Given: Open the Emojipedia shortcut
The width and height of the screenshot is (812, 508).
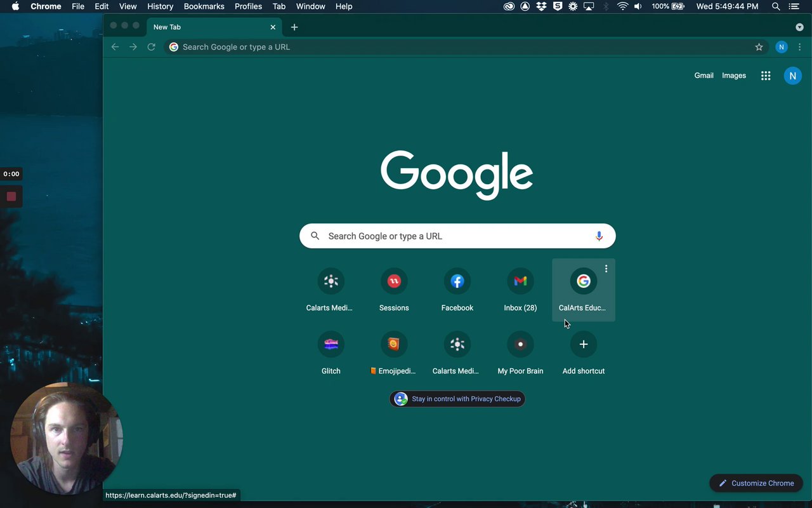Looking at the screenshot, I should (394, 353).
